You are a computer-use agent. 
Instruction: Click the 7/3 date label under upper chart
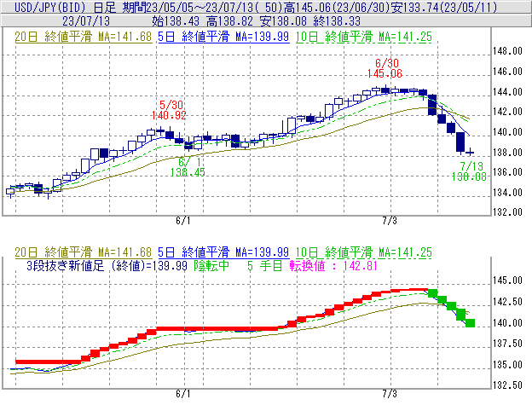[390, 221]
